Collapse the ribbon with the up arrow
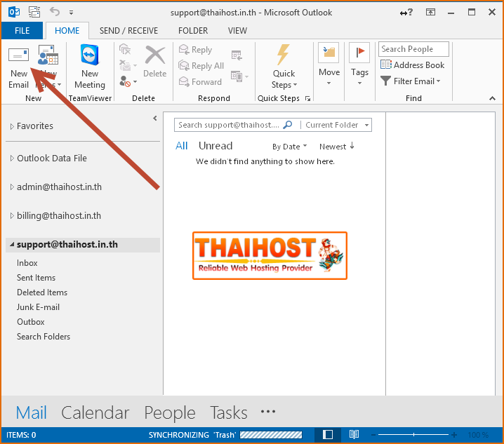This screenshot has width=504, height=444. (x=492, y=98)
